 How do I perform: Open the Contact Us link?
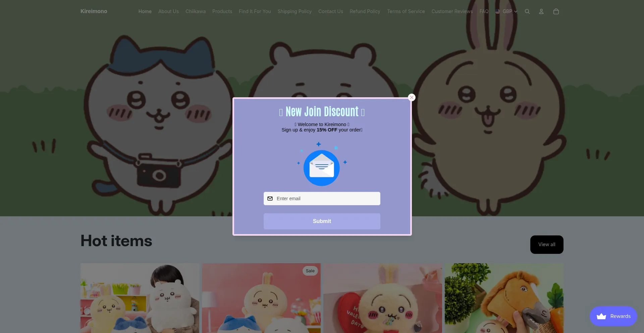point(331,11)
